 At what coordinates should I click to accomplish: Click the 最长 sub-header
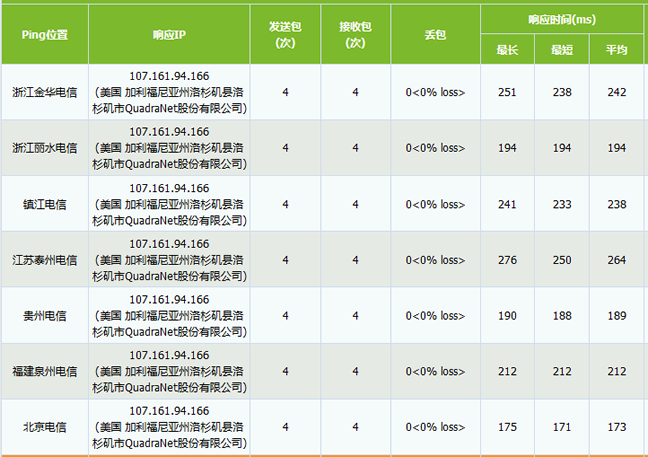click(507, 50)
